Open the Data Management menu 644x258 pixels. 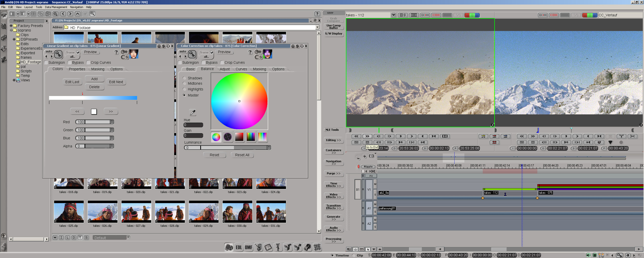(56, 7)
